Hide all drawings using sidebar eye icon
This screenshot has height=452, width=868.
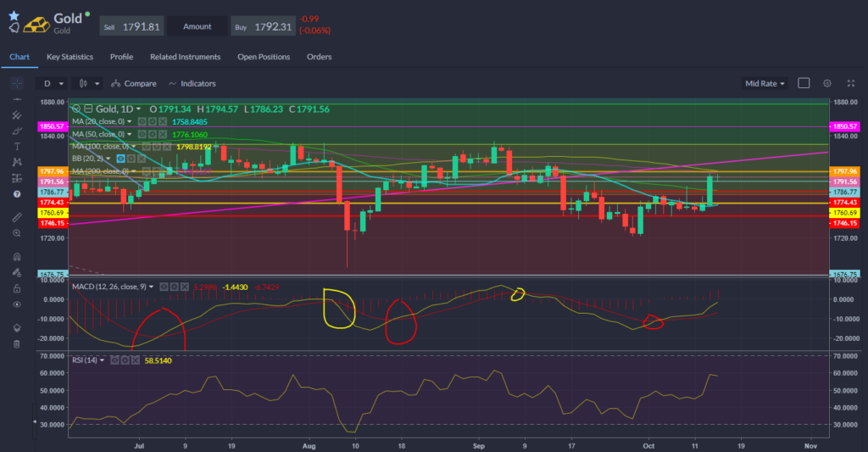click(x=17, y=304)
